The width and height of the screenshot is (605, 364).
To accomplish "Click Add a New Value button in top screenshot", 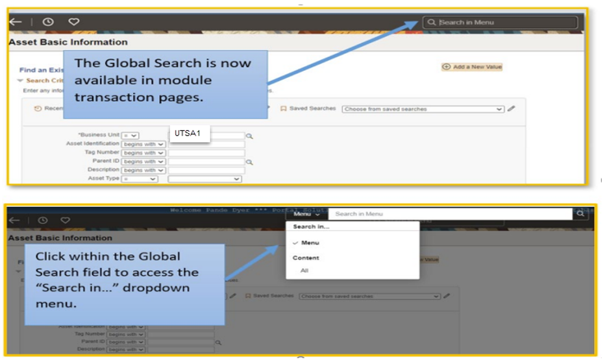I will tap(472, 67).
